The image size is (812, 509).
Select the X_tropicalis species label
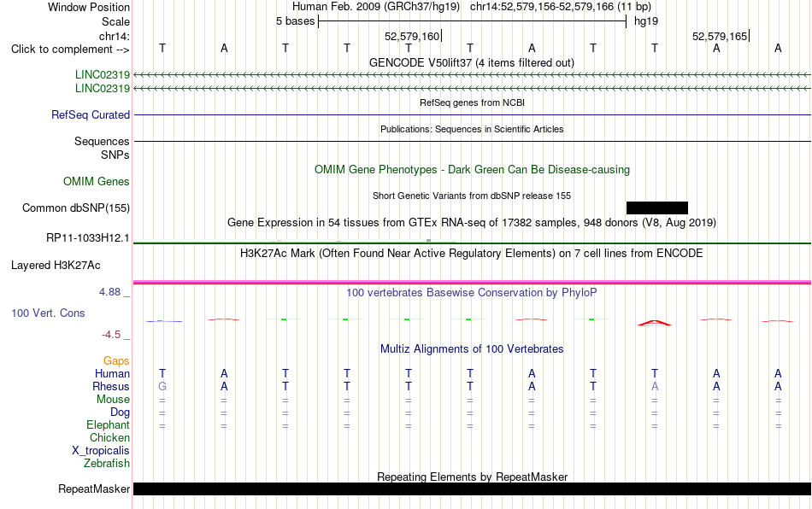pyautogui.click(x=101, y=451)
